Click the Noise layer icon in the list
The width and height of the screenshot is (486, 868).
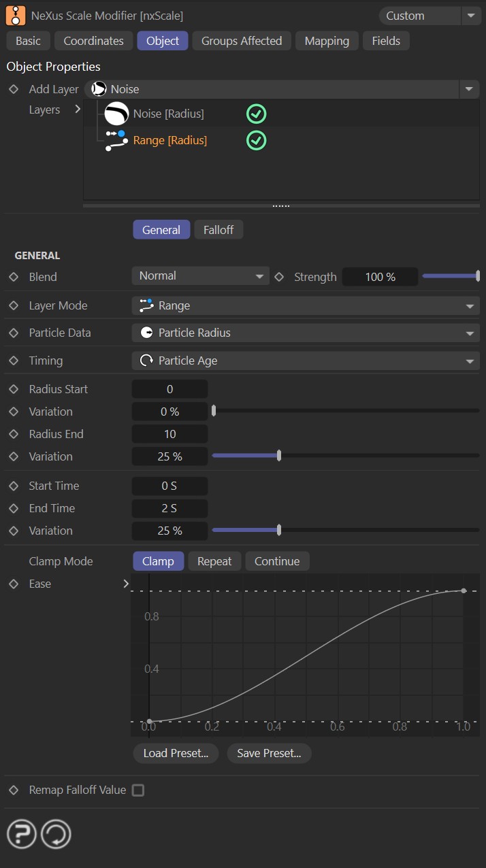coord(116,114)
